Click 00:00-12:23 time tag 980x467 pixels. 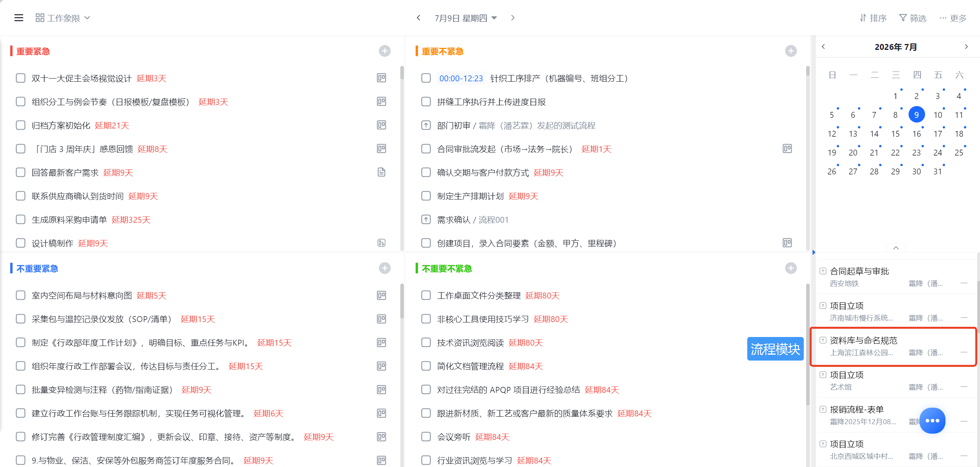coord(461,78)
